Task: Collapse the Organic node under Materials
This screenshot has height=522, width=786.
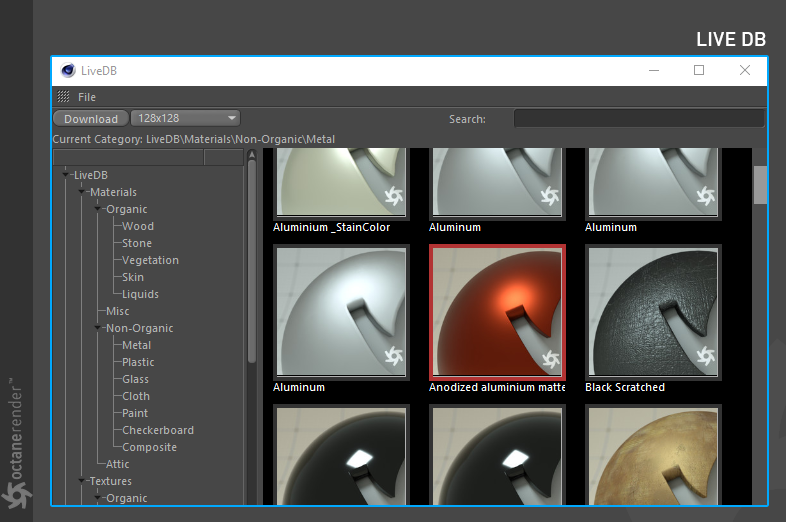Action: (x=97, y=209)
